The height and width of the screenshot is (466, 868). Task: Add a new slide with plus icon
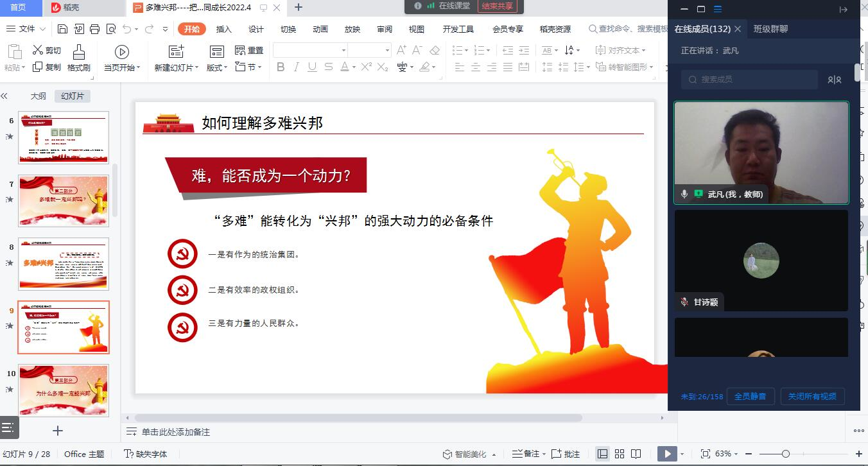(x=58, y=431)
